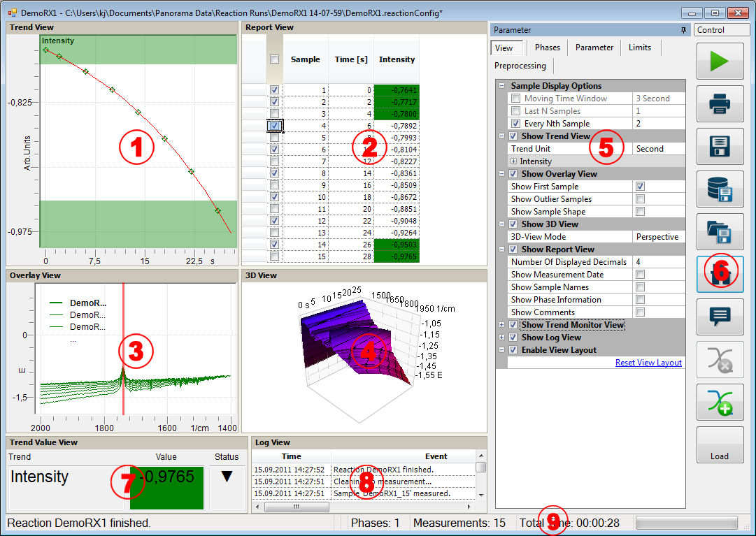The image size is (756, 536).
Task: Expand the Show Trend Monitor View section
Action: (501, 325)
